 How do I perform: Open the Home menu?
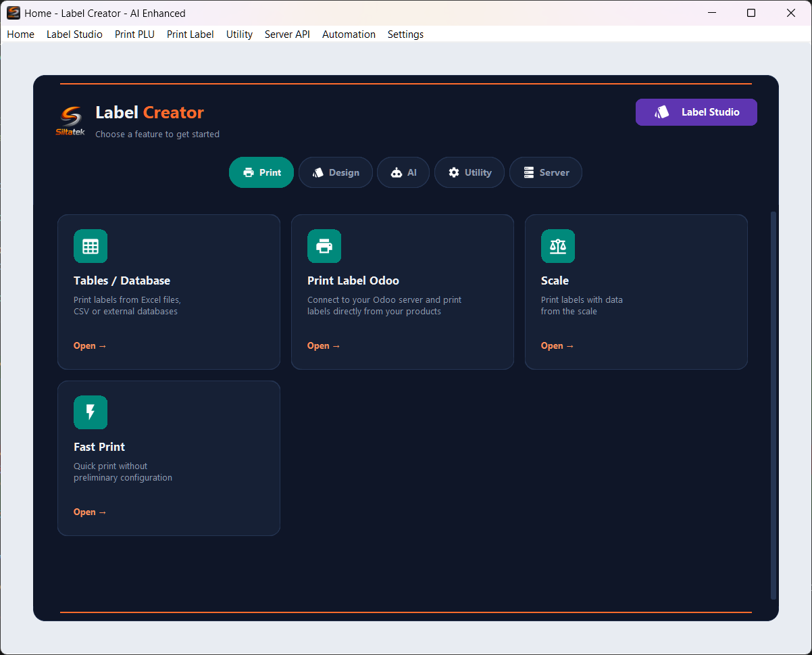[20, 34]
